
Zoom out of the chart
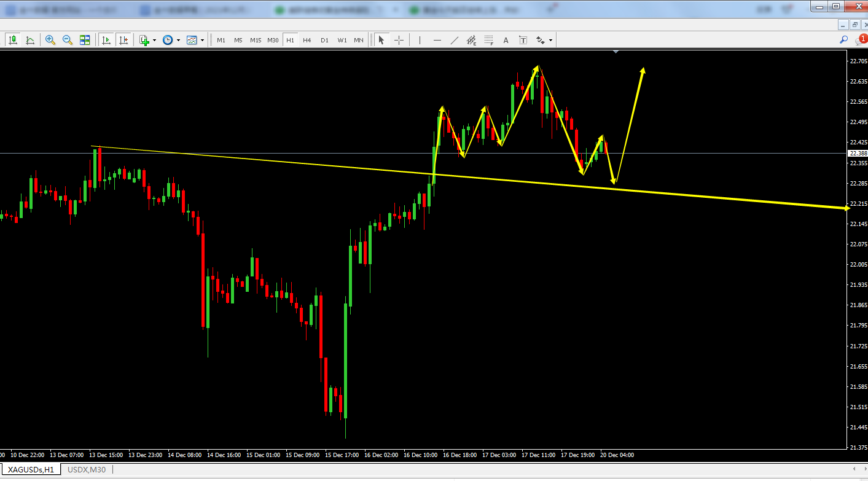68,40
